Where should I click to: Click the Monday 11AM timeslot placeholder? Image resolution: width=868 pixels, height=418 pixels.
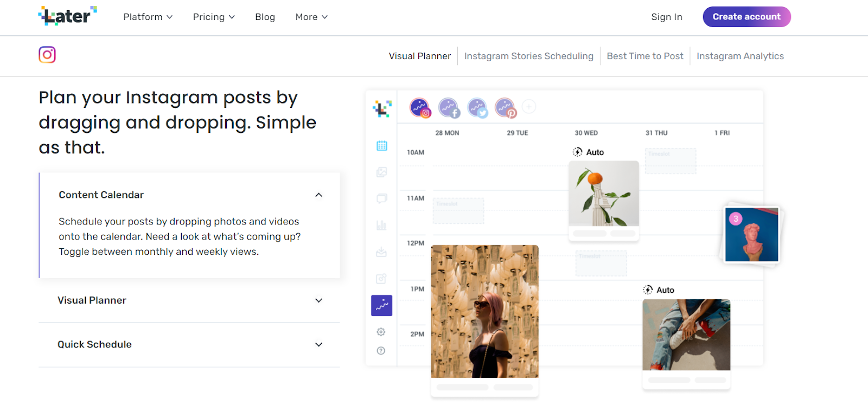(458, 211)
